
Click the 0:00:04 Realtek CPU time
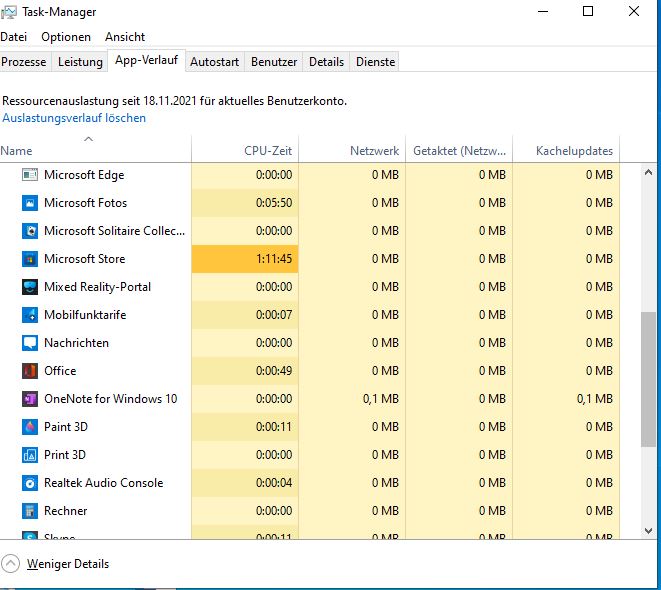pyautogui.click(x=245, y=483)
